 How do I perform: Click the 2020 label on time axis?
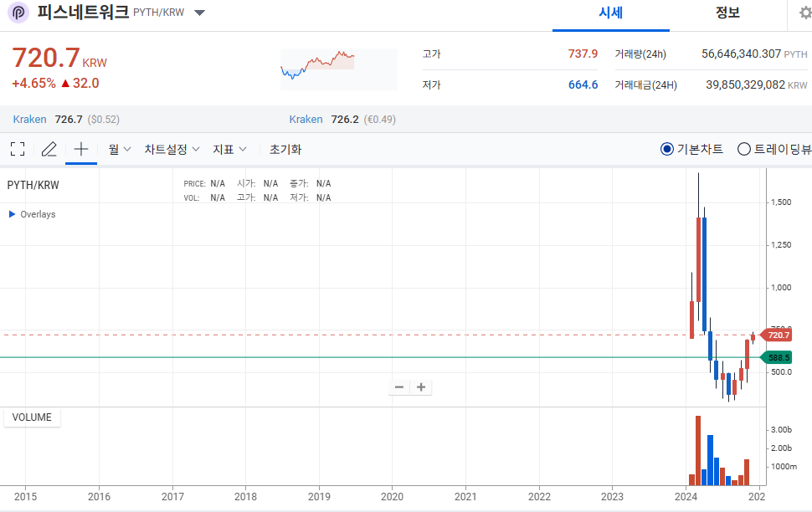(392, 497)
